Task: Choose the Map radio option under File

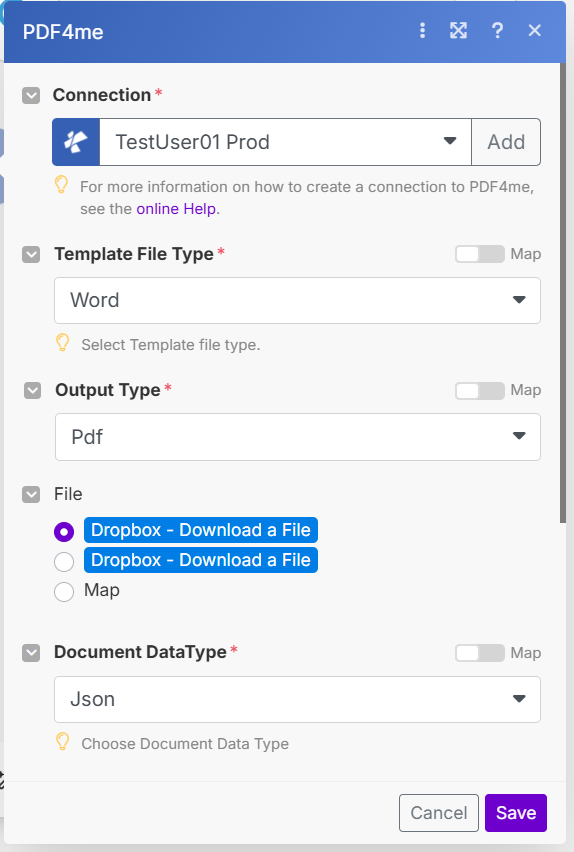Action: tap(64, 591)
